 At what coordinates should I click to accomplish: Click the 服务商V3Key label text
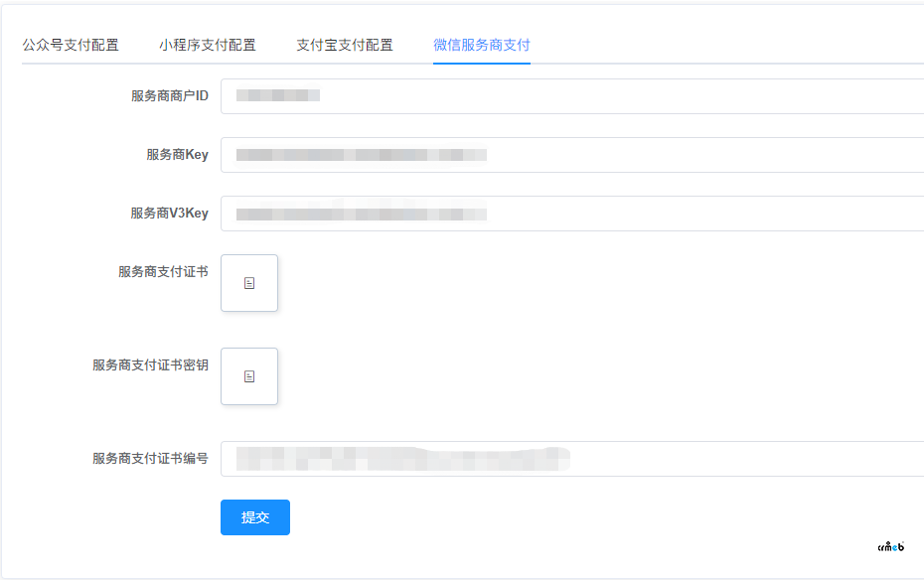(170, 214)
